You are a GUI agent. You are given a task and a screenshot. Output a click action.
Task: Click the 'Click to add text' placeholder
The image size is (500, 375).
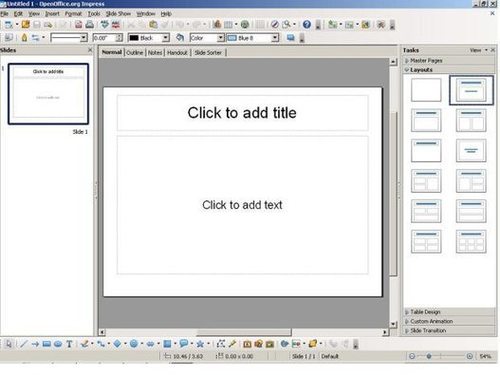pos(242,205)
